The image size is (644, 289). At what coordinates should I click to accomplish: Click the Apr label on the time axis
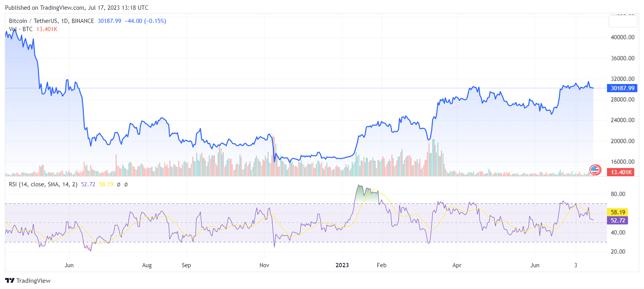(457, 265)
